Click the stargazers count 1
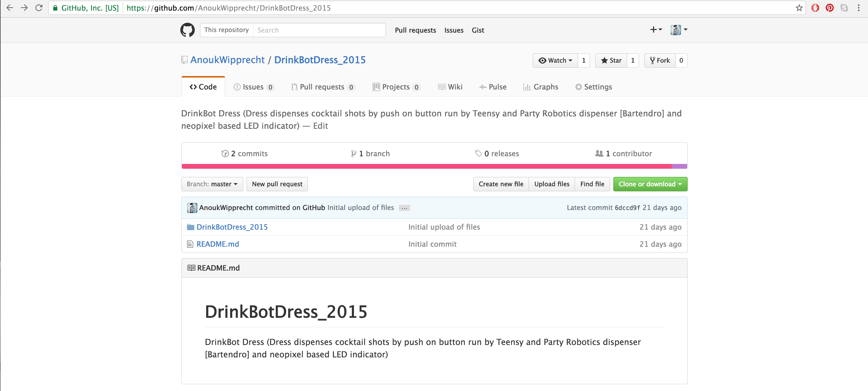868x391 pixels. click(632, 61)
